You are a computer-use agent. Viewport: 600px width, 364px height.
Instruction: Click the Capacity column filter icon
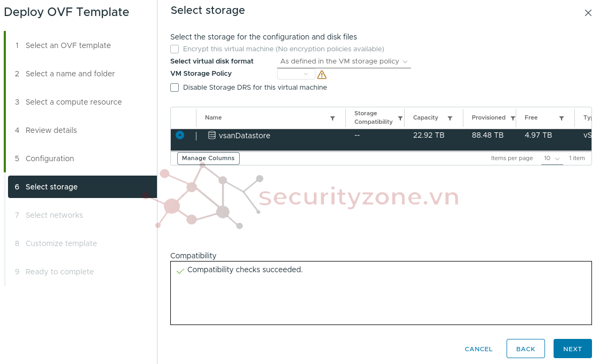point(450,118)
